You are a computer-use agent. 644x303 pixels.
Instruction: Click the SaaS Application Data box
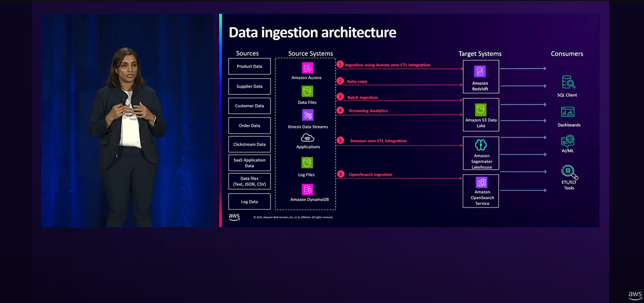pyautogui.click(x=250, y=163)
